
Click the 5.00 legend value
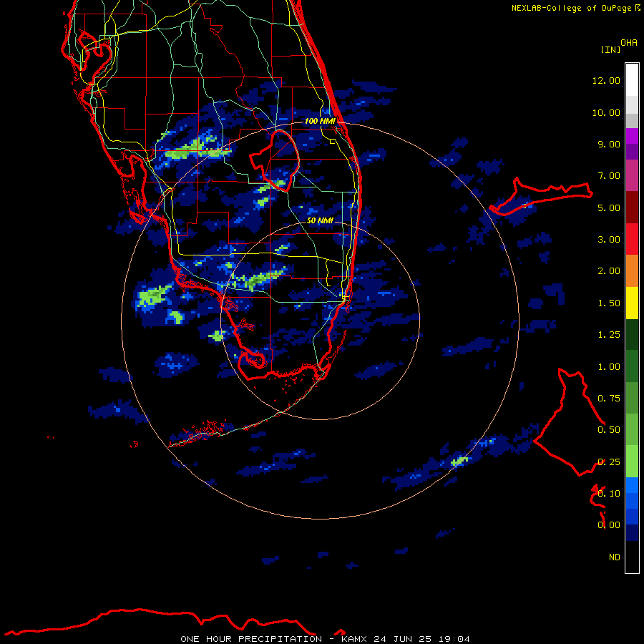pos(609,208)
